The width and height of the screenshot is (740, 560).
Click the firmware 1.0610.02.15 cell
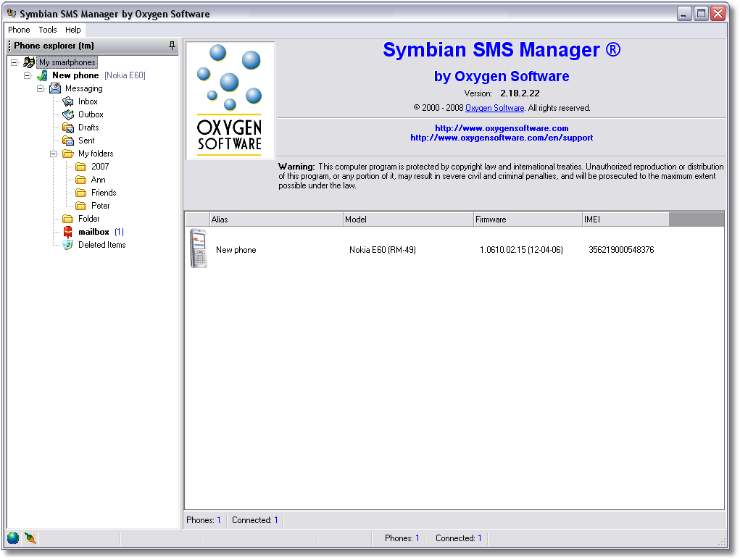tap(522, 250)
